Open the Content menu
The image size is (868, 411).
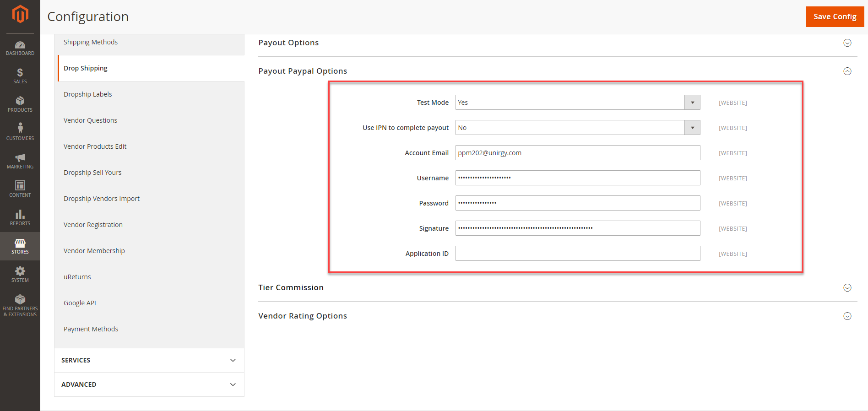pyautogui.click(x=20, y=189)
